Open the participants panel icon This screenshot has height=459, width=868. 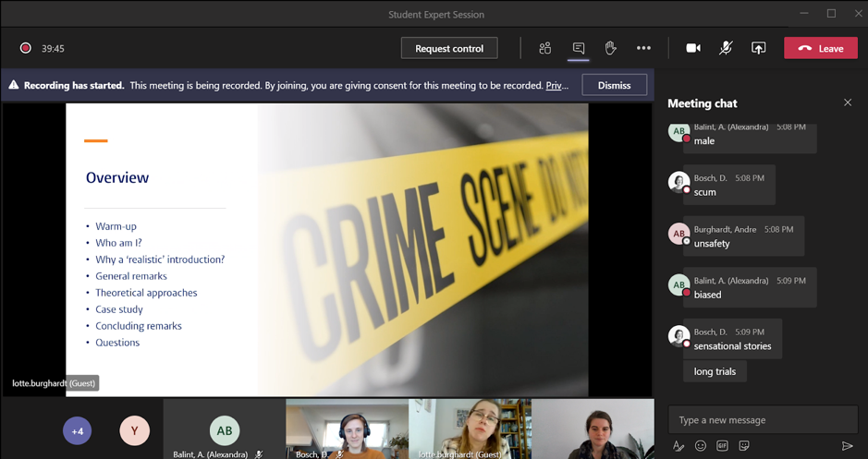pos(544,48)
